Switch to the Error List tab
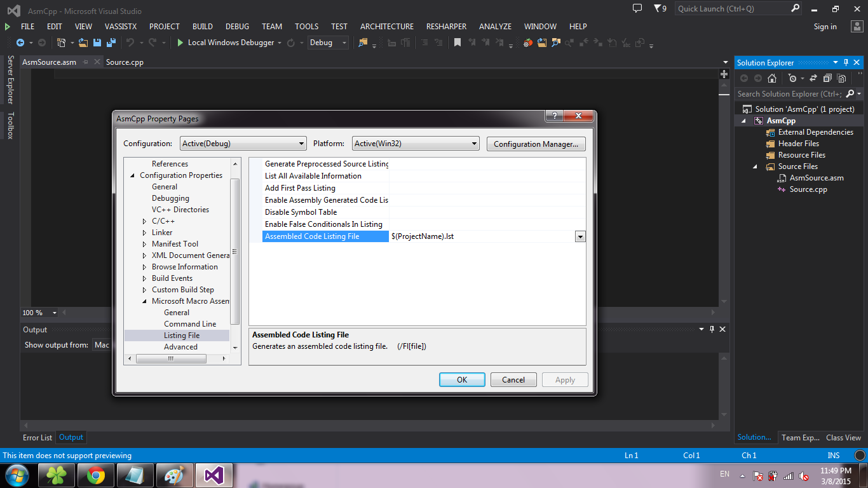The image size is (868, 488). coord(37,437)
